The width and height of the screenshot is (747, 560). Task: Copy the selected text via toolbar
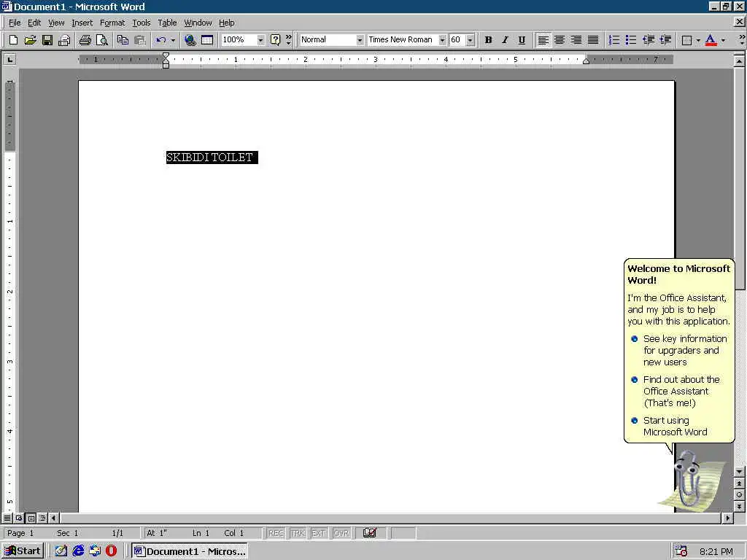click(x=123, y=40)
